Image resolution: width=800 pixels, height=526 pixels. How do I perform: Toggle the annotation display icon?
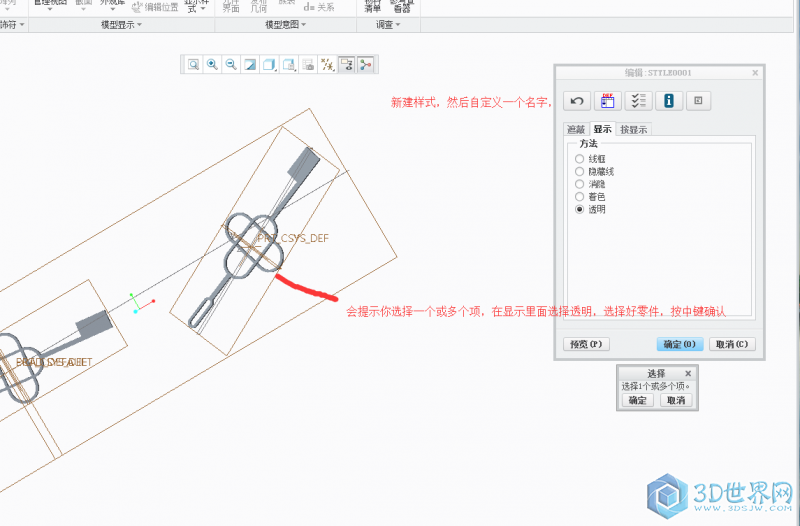pos(347,64)
